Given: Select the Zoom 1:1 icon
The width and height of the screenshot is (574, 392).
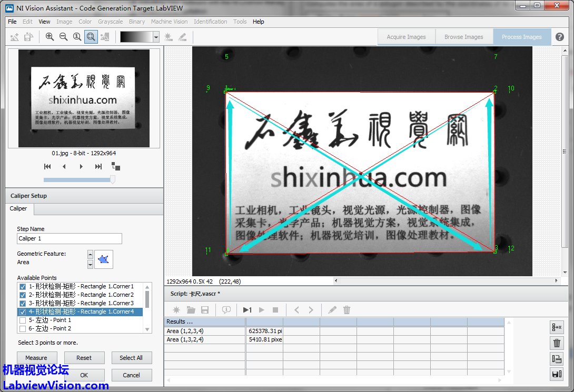Looking at the screenshot, I should (77, 37).
